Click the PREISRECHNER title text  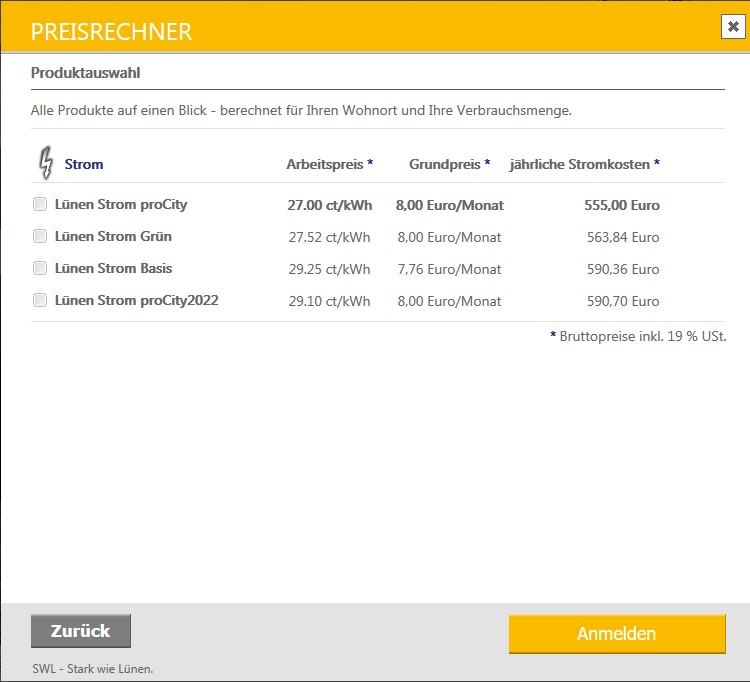(111, 32)
